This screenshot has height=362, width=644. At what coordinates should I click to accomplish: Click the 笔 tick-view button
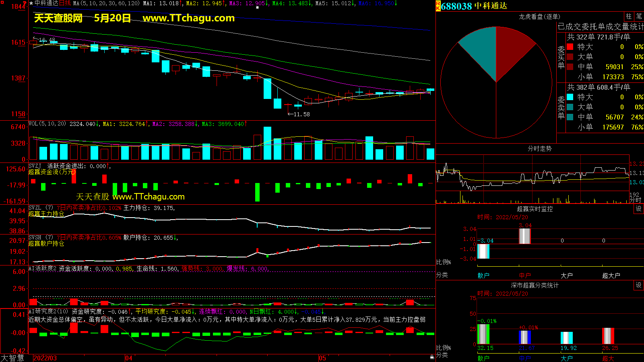pos(639,16)
